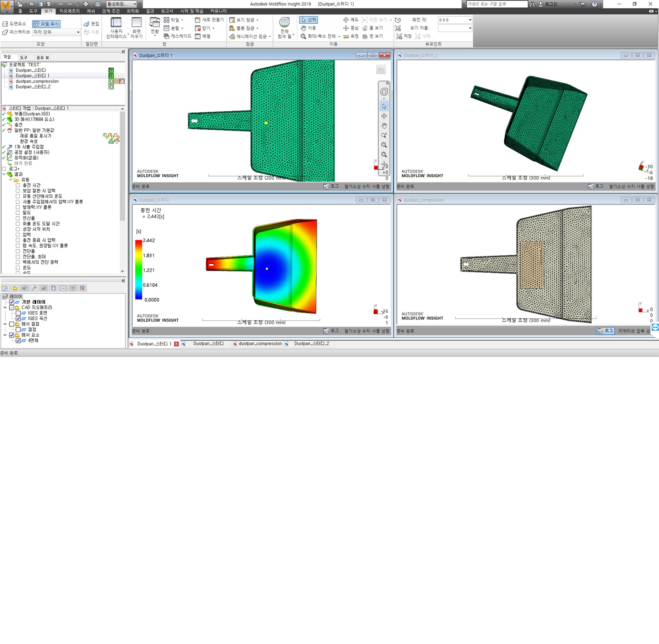Check the 전단율, 최대 result checkbox
Screen dimensions: 659x644
pos(18,257)
